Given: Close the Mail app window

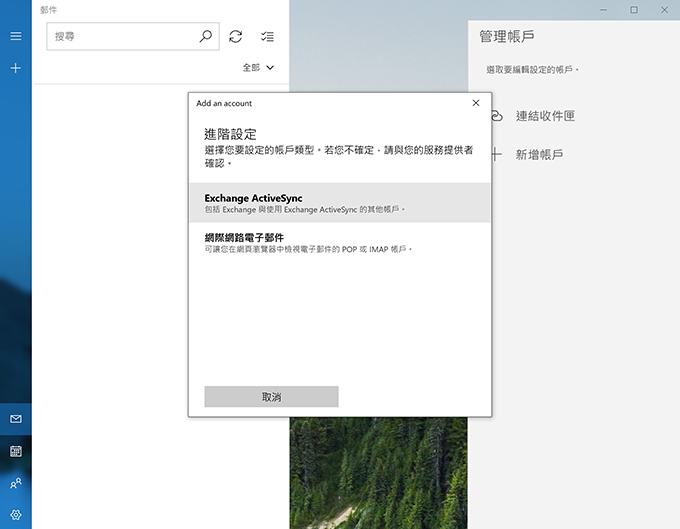Looking at the screenshot, I should tap(664, 10).
